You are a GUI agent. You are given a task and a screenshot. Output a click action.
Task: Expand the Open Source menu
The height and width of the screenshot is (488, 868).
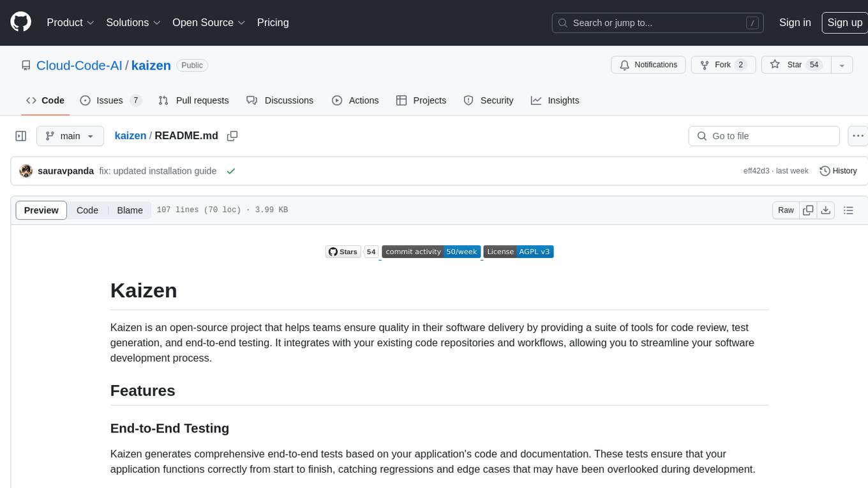tap(209, 22)
